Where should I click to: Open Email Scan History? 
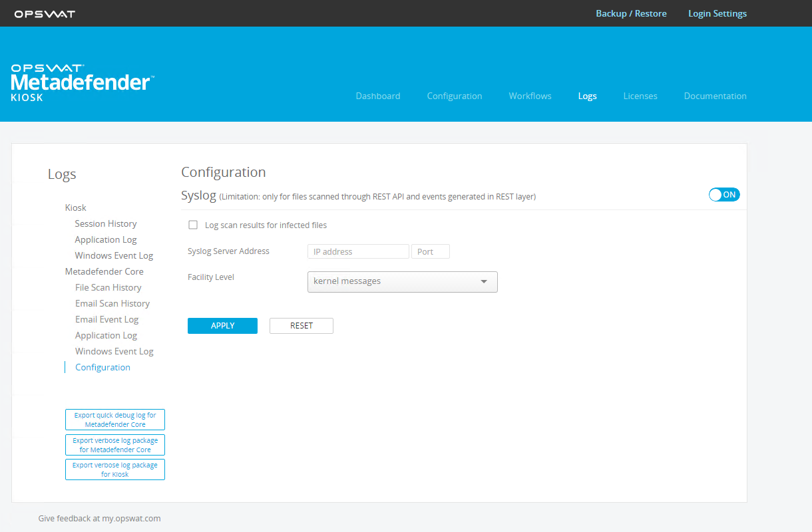(x=112, y=303)
